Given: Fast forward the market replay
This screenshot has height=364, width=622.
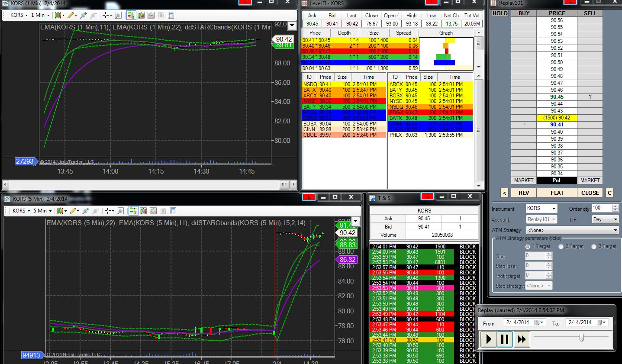Looking at the screenshot, I should coord(522,338).
